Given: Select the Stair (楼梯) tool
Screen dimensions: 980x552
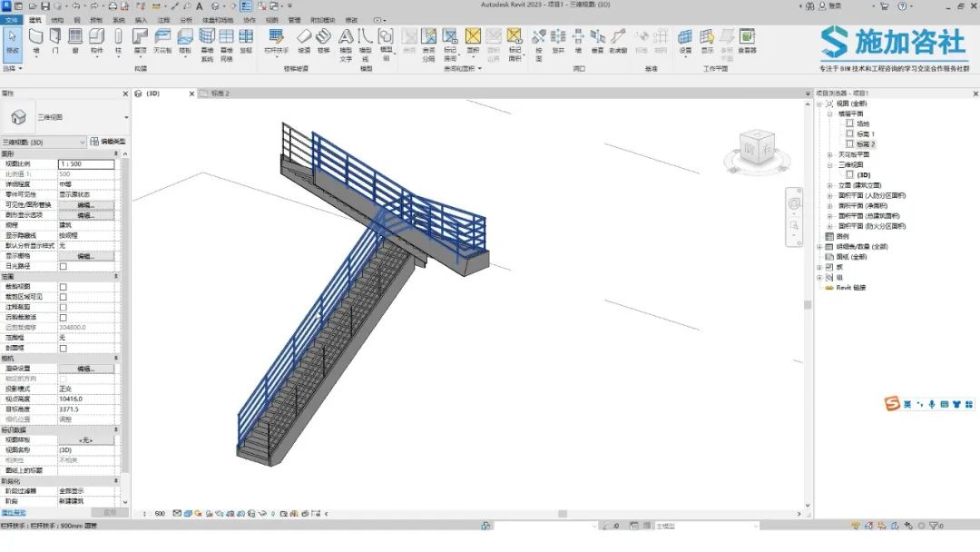Looking at the screenshot, I should [323, 41].
